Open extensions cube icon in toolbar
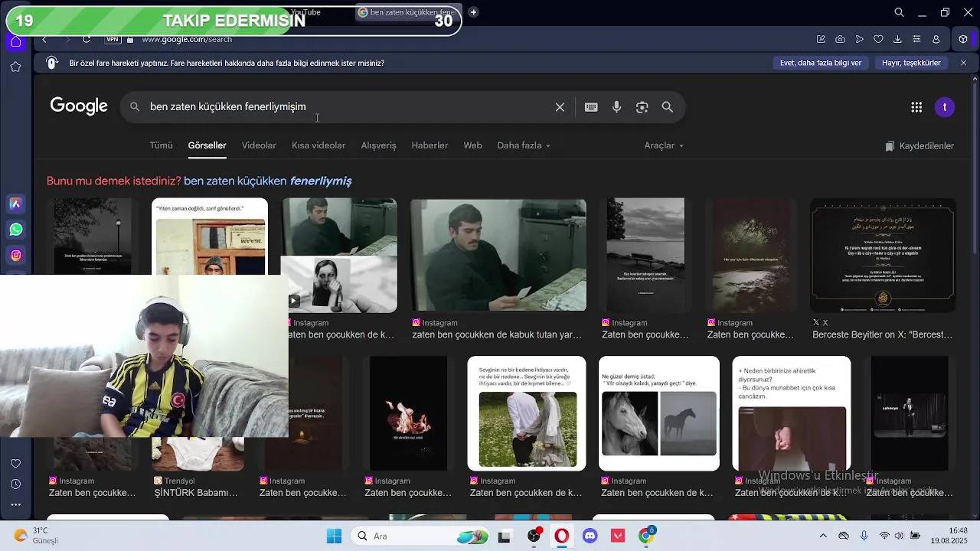This screenshot has width=980, height=551. (963, 39)
